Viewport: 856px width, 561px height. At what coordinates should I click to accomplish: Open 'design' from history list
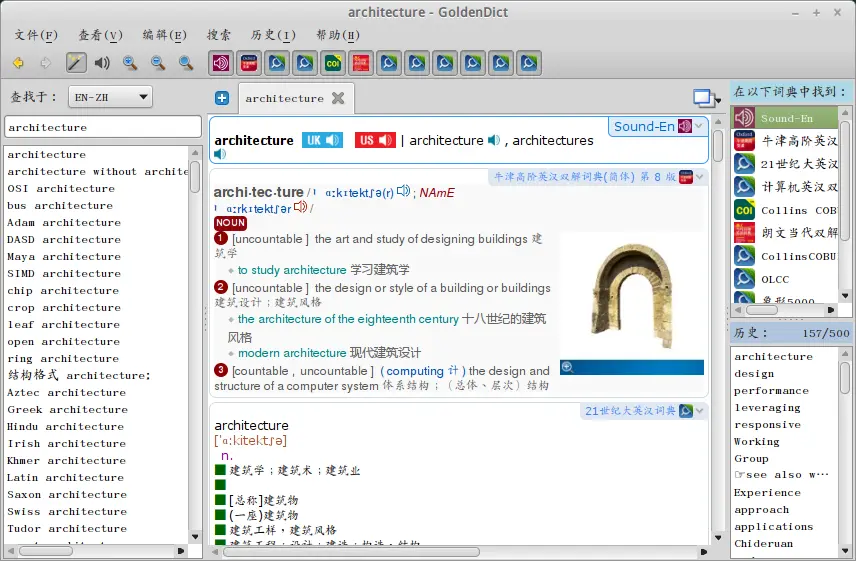pyautogui.click(x=754, y=374)
